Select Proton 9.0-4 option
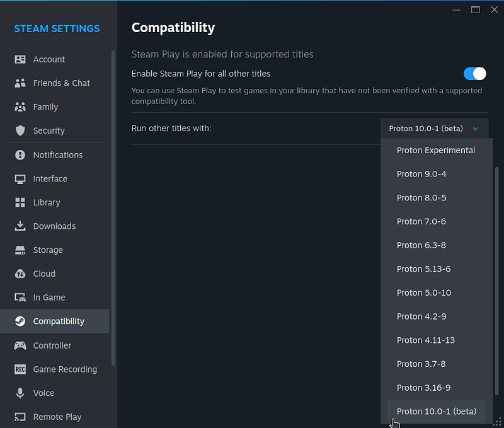The height and width of the screenshot is (428, 504). tap(436, 174)
